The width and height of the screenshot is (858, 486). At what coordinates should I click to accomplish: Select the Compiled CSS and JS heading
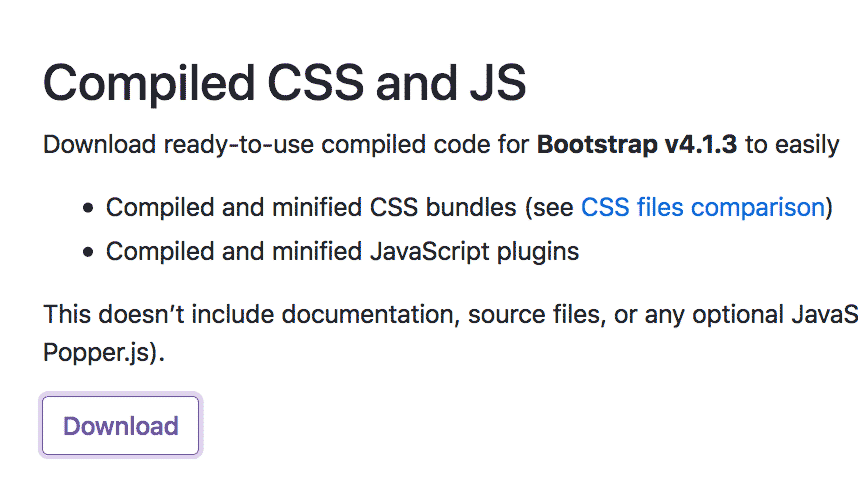coord(285,83)
